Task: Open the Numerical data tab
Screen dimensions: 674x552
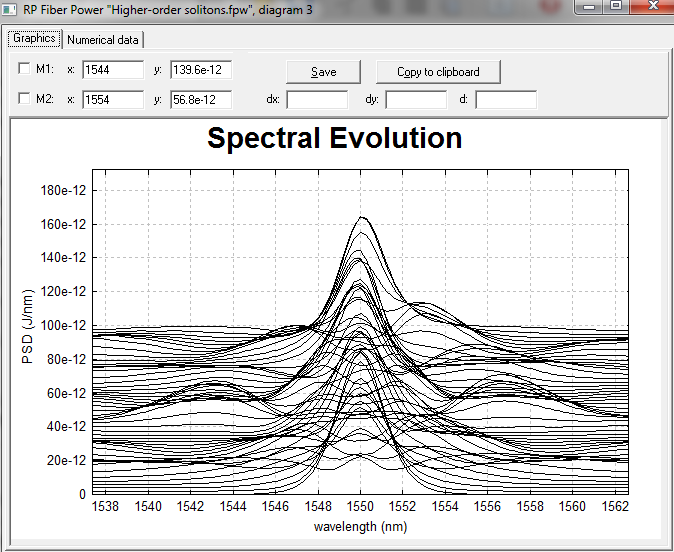Action: pyautogui.click(x=104, y=40)
